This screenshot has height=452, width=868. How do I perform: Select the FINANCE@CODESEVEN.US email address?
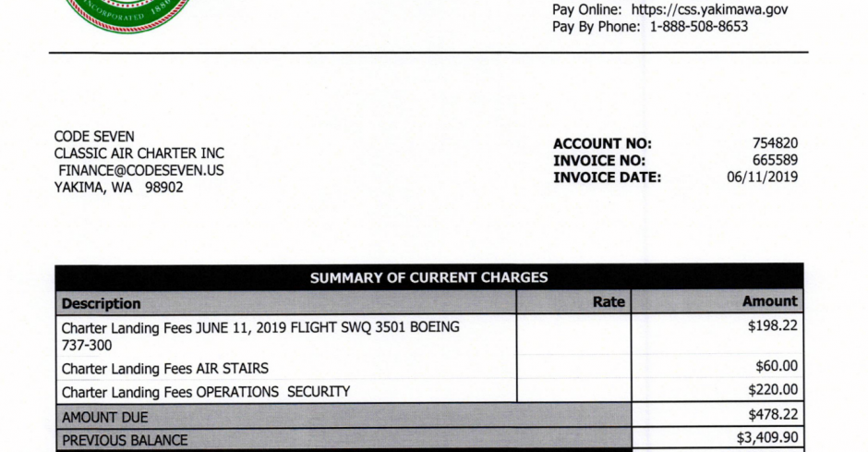tap(141, 170)
